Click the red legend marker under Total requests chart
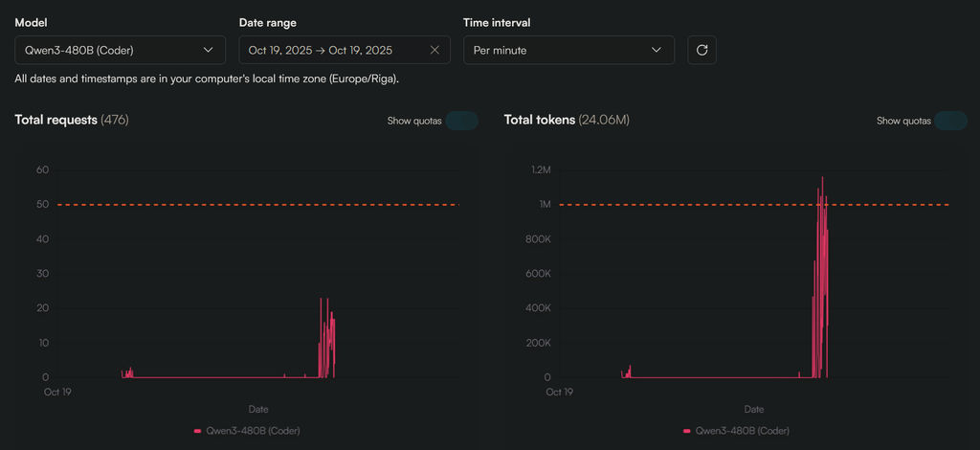The image size is (980, 450). pos(197,431)
